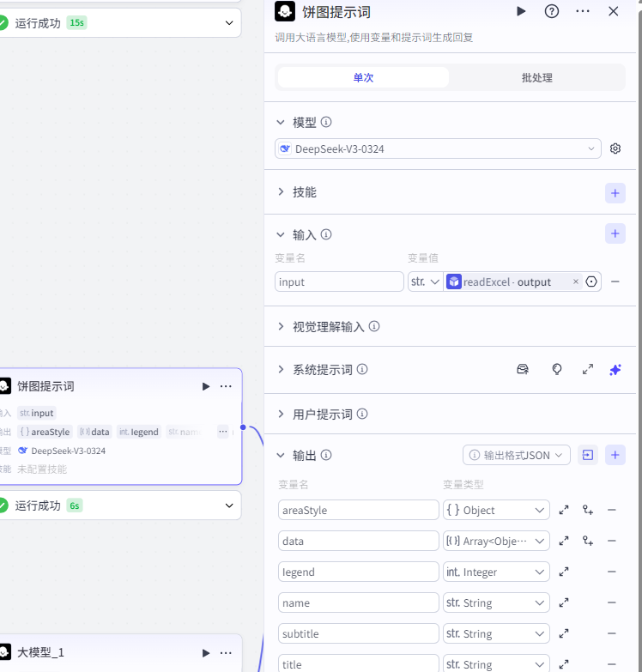Click the lightbulb icon in 系统提示词
The width and height of the screenshot is (642, 672).
[x=557, y=369]
